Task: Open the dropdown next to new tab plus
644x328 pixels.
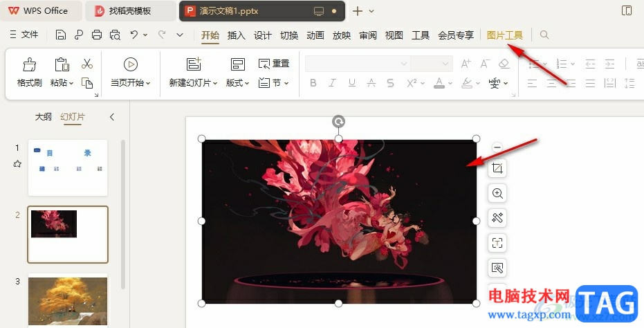Action: pos(371,11)
